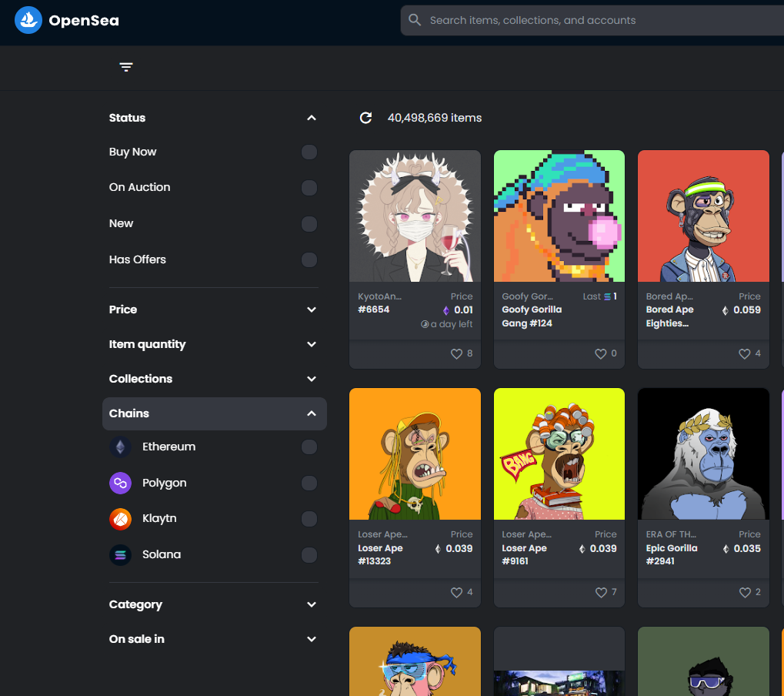Viewport: 784px width, 696px height.
Task: Open the Epic Gorilla #2941 title
Action: [x=672, y=554]
